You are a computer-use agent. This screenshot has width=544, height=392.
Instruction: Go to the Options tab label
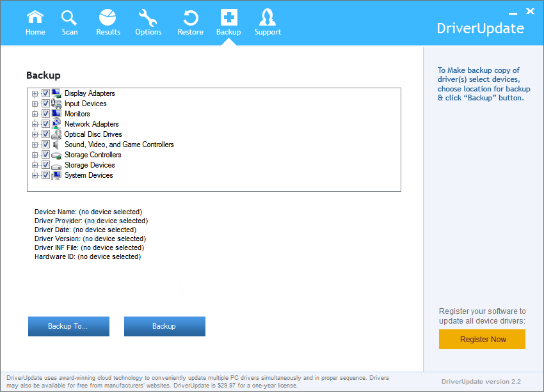[148, 32]
